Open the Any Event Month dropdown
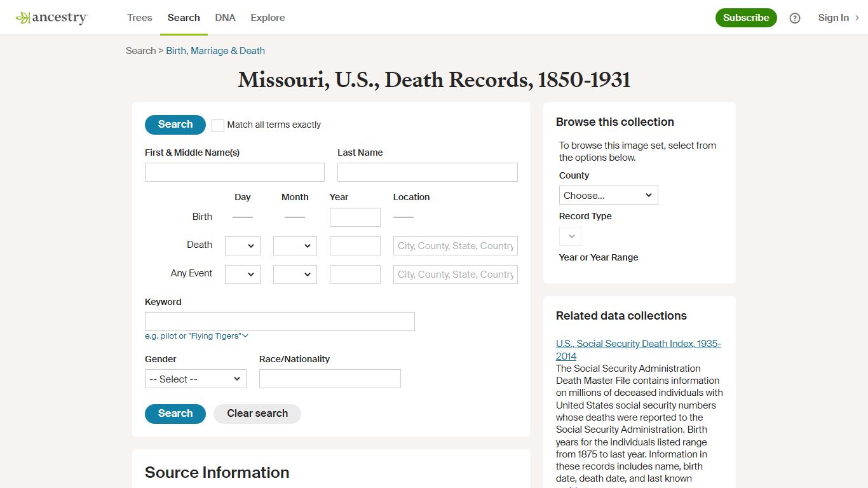The image size is (868, 488). pyautogui.click(x=295, y=274)
